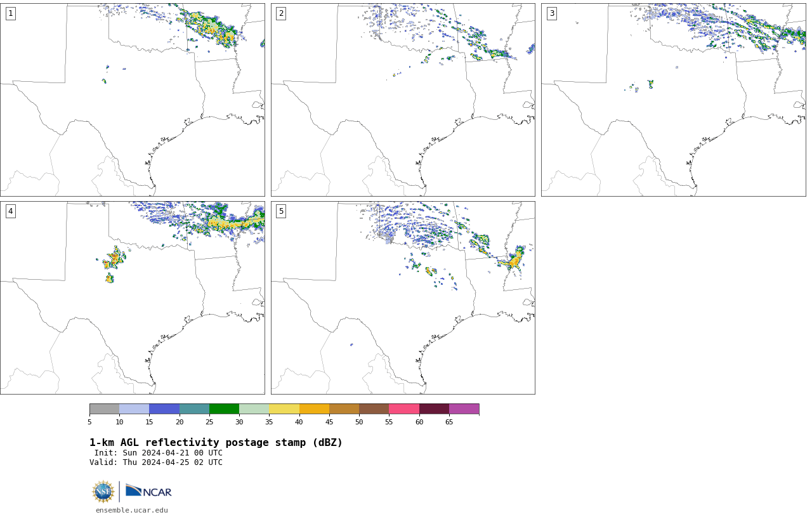Open ensemble member 3 reflectivity map
Image resolution: width=812 pixels, height=517 pixels.
pos(674,100)
